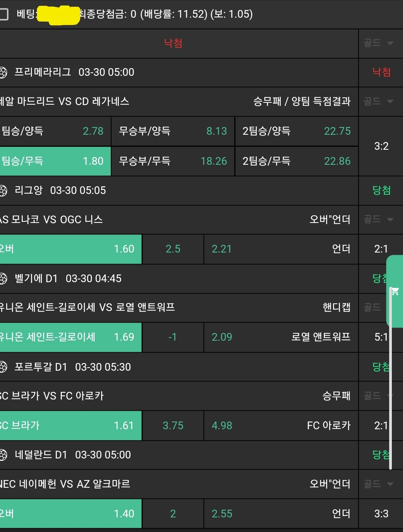The height and width of the screenshot is (532, 403).
Task: Open the 골드 dropdown in the 낙첨 header row
Action: pos(379,43)
